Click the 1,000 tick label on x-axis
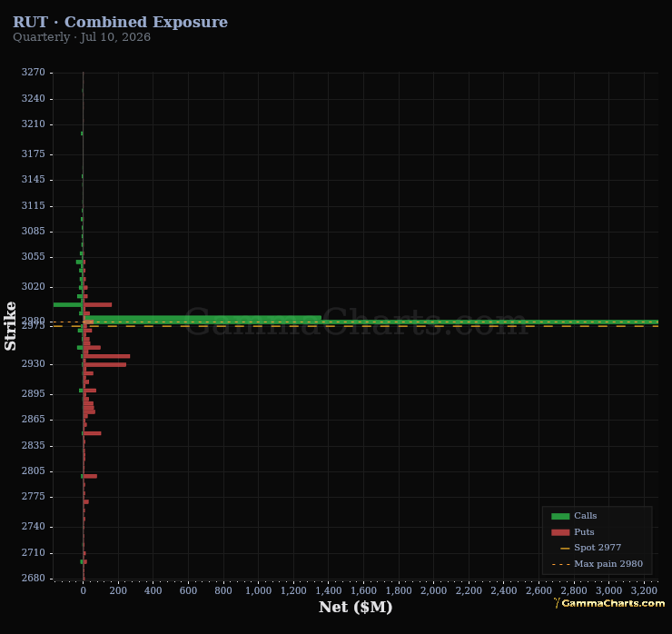The image size is (672, 634). (x=258, y=590)
